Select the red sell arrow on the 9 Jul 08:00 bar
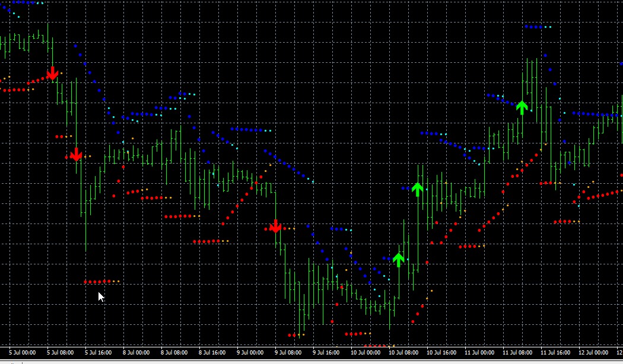Screen dimensions: 623x364 pos(275,226)
